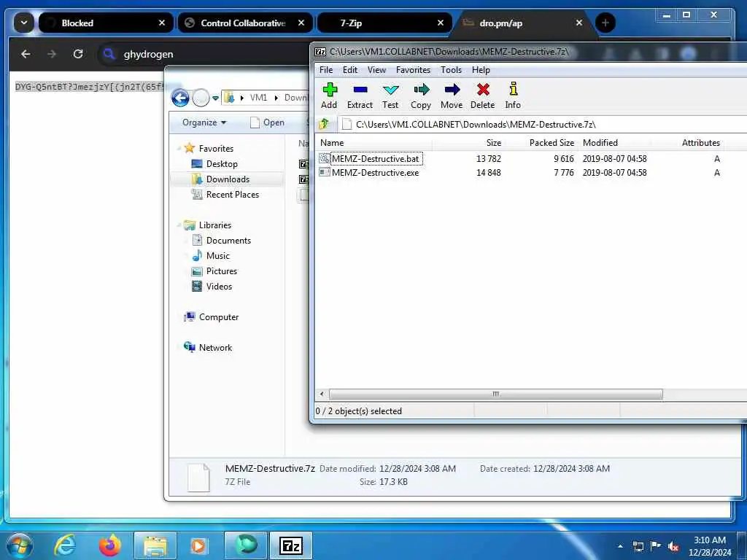Select the MEMZ-Destructive.bat file
Viewport: 747px width, 560px height.
click(376, 158)
